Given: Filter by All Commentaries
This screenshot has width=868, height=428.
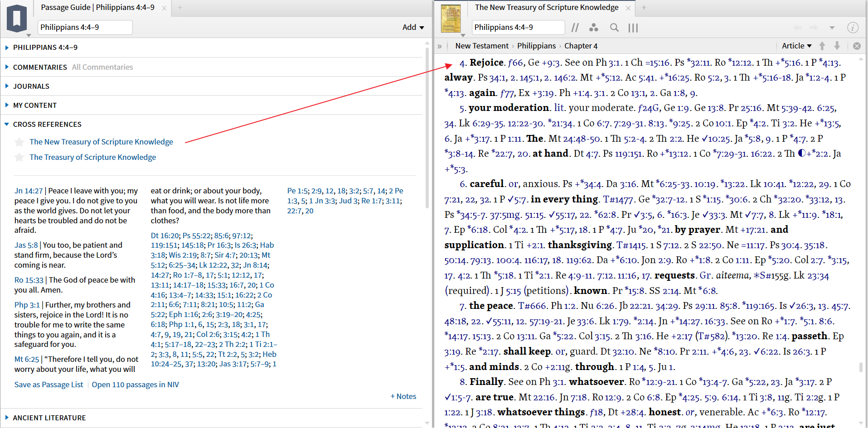Looking at the screenshot, I should pyautogui.click(x=102, y=67).
